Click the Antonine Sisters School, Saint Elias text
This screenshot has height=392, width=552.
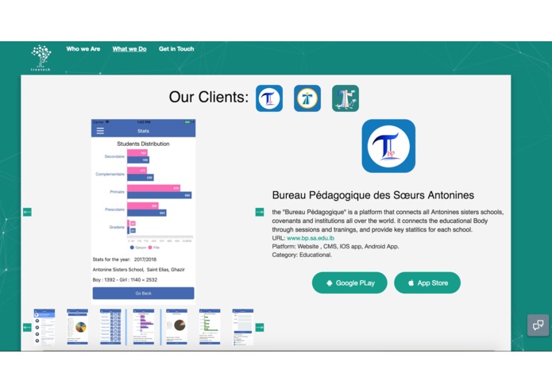pyautogui.click(x=139, y=270)
